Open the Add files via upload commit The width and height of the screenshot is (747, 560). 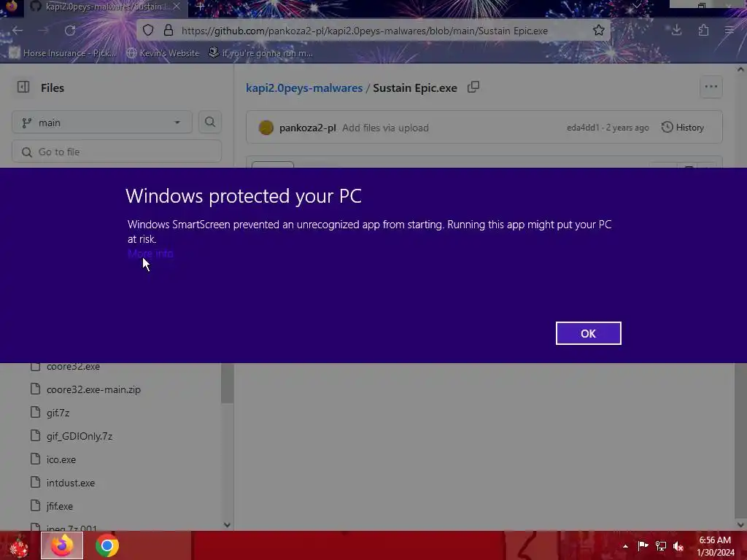[385, 128]
